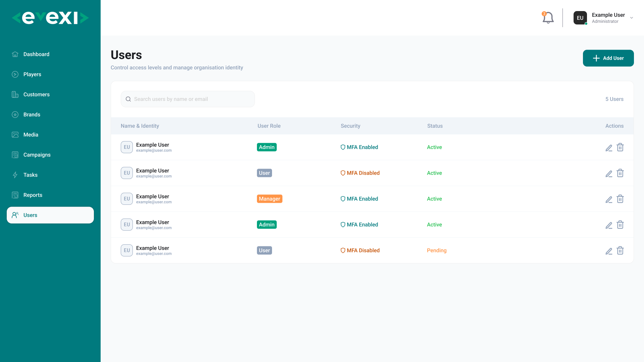Screen dimensions: 644x362
Task: Click MFA Enabled in the Manager row
Action: tap(359, 199)
